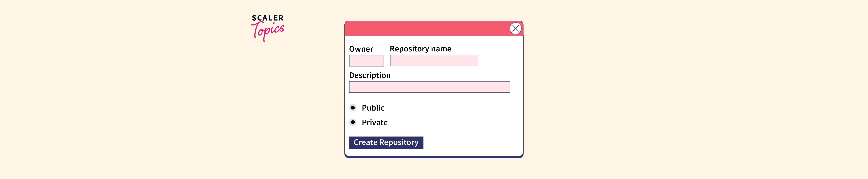Click the right end of the Description field
The height and width of the screenshot is (179, 868).
click(505, 87)
